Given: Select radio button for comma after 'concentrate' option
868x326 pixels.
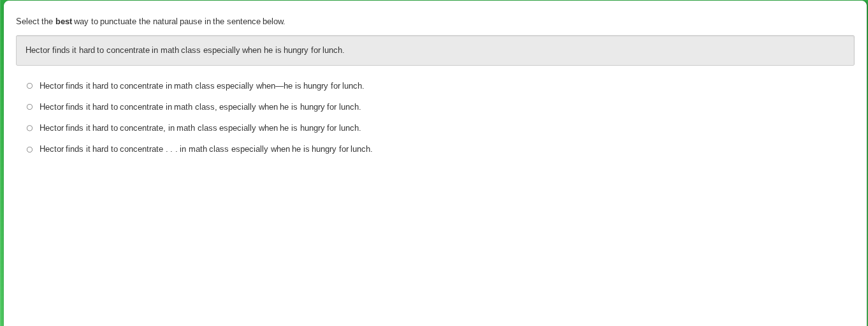Looking at the screenshot, I should 29,128.
